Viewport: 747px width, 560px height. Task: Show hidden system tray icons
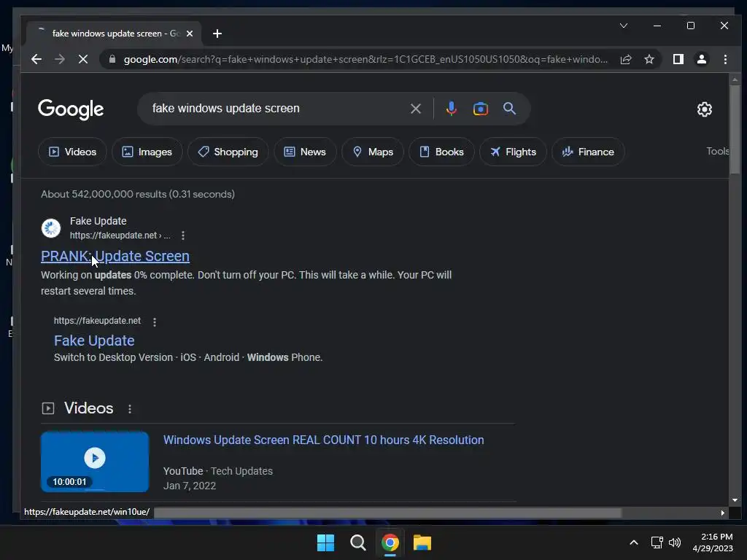pyautogui.click(x=634, y=542)
